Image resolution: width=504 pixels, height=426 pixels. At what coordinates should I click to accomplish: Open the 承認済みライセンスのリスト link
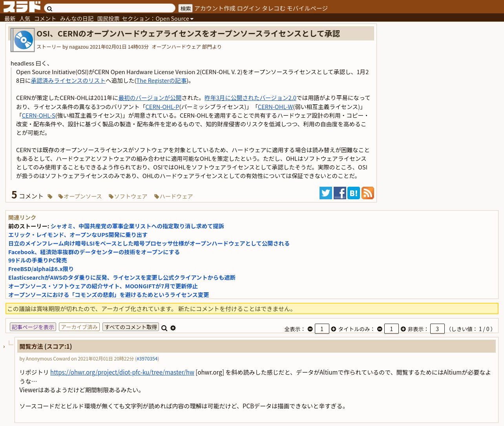coord(68,81)
